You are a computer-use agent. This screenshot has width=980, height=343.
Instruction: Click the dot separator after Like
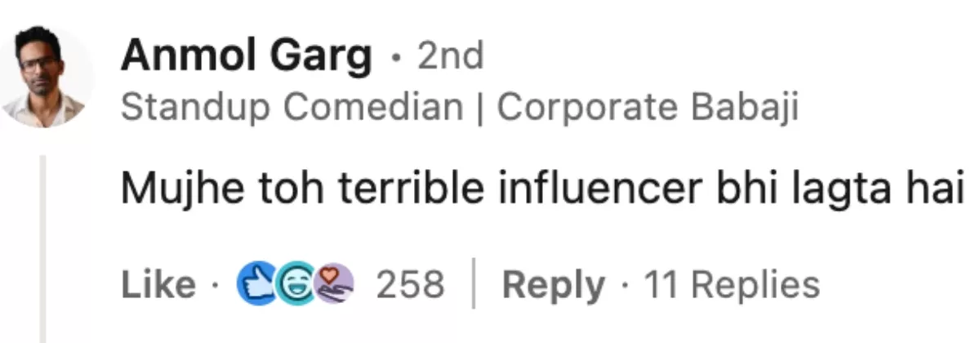(215, 287)
